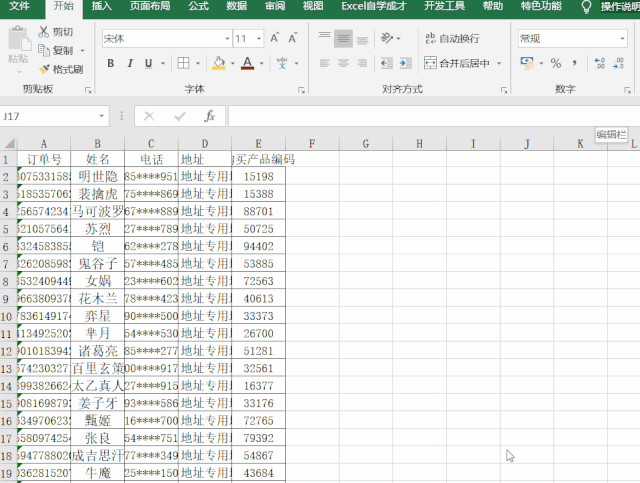Click the Cut (剪切) scissors icon
The image size is (640, 483).
coord(44,32)
